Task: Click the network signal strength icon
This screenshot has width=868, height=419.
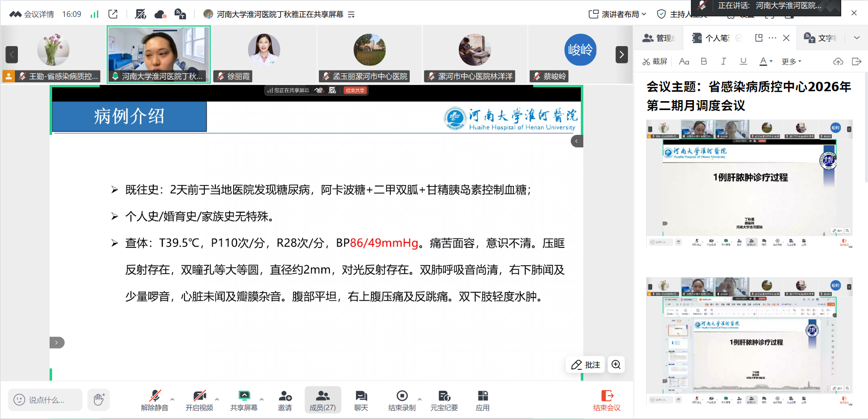Action: [x=94, y=14]
